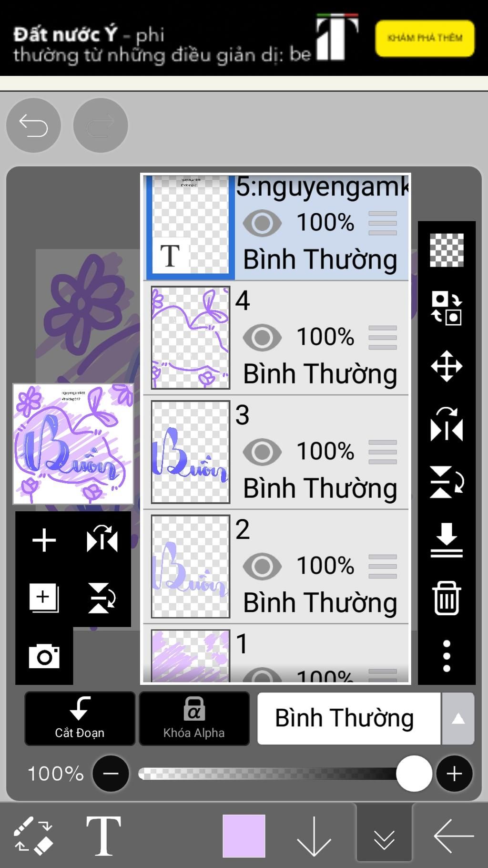This screenshot has width=488, height=868.
Task: Tap the camera import icon
Action: [44, 656]
